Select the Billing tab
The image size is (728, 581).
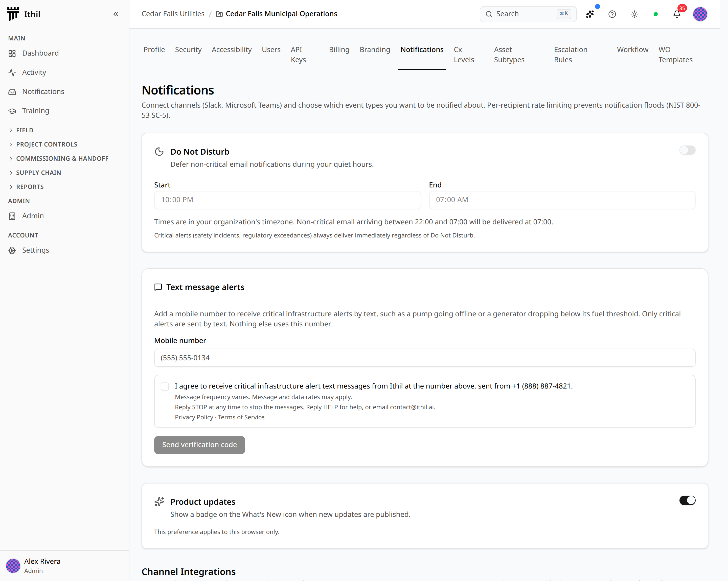(x=339, y=50)
